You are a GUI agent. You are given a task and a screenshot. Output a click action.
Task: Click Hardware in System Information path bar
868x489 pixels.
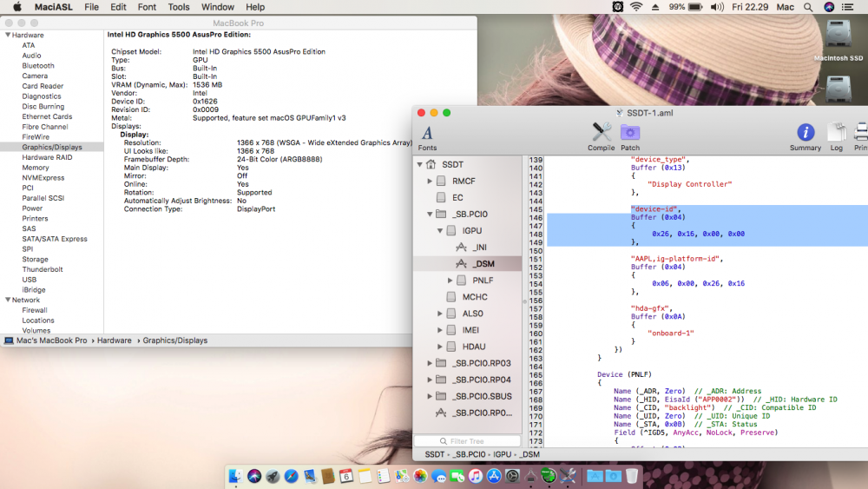pos(114,340)
